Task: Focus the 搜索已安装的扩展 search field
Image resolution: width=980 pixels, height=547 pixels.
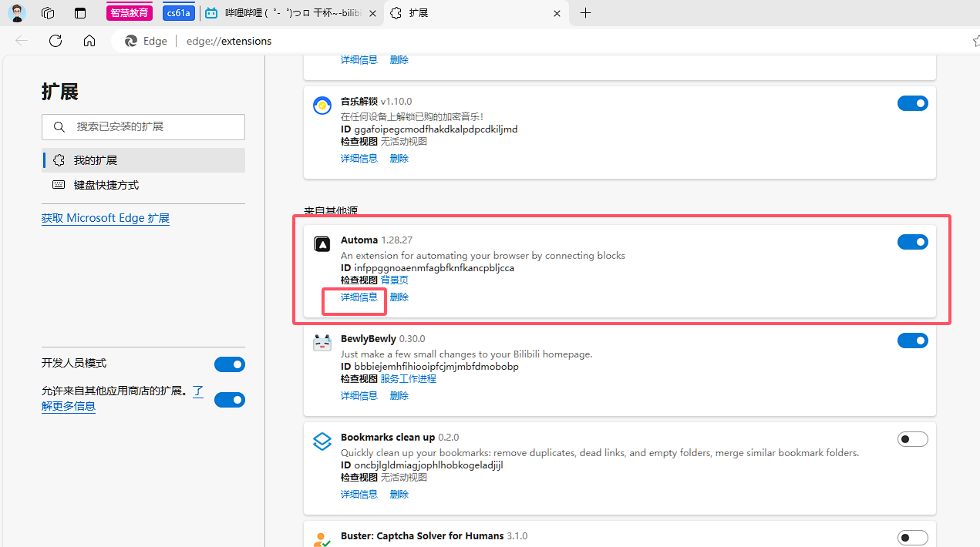Action: tap(143, 127)
